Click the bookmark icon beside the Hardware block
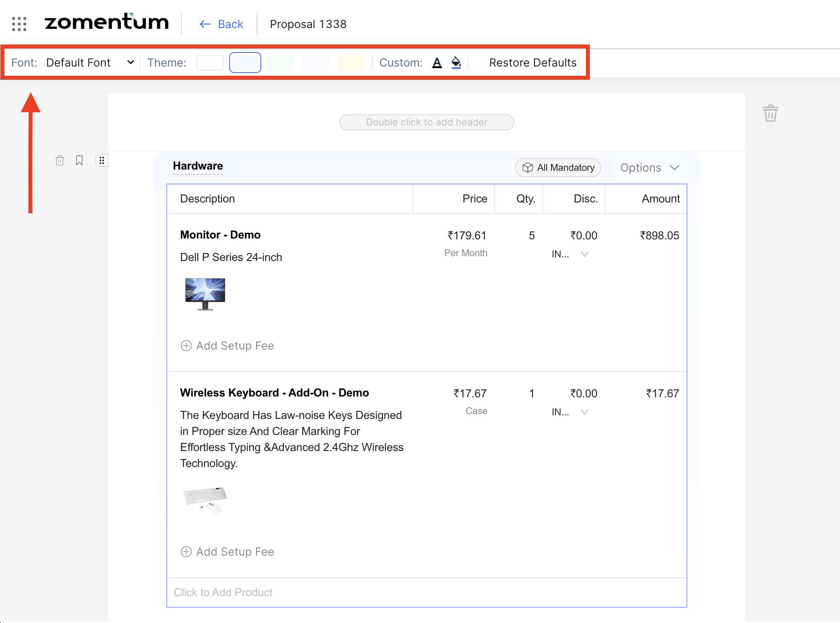 click(79, 161)
